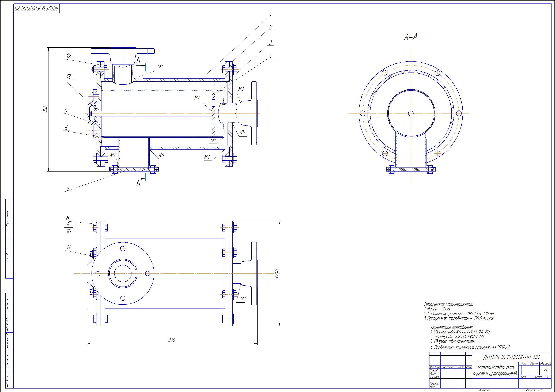Screen dimensions: 555x392
Task: Click the "Пров." row label
Action: click(433, 374)
